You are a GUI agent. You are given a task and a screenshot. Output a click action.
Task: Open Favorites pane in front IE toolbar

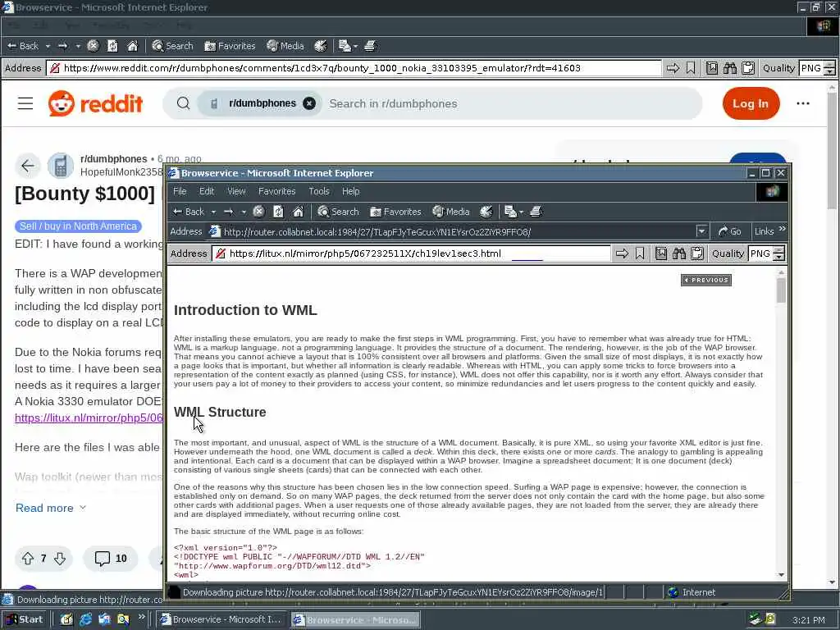pyautogui.click(x=395, y=212)
